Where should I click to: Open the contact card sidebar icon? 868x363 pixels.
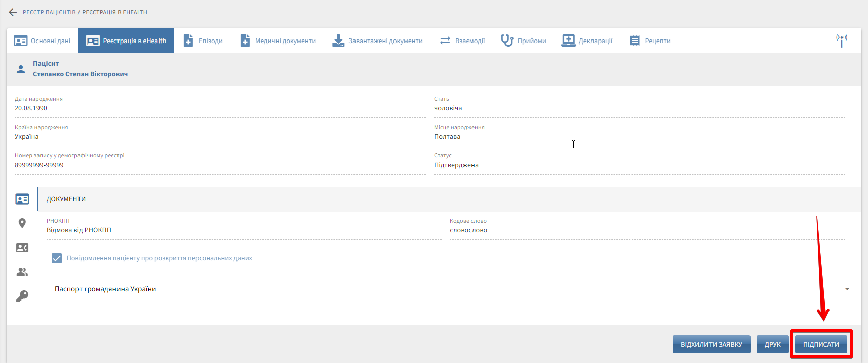tap(22, 248)
